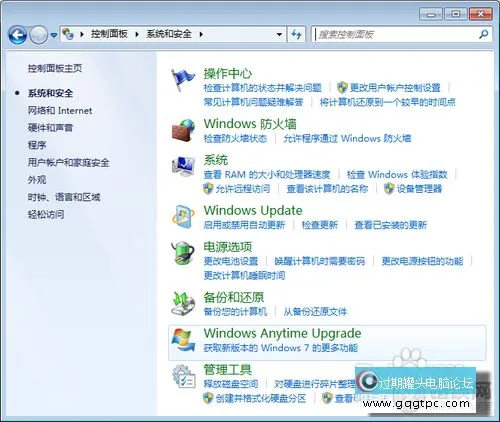The image size is (500, 422).
Task: Open the 系统 heading
Action: point(216,160)
